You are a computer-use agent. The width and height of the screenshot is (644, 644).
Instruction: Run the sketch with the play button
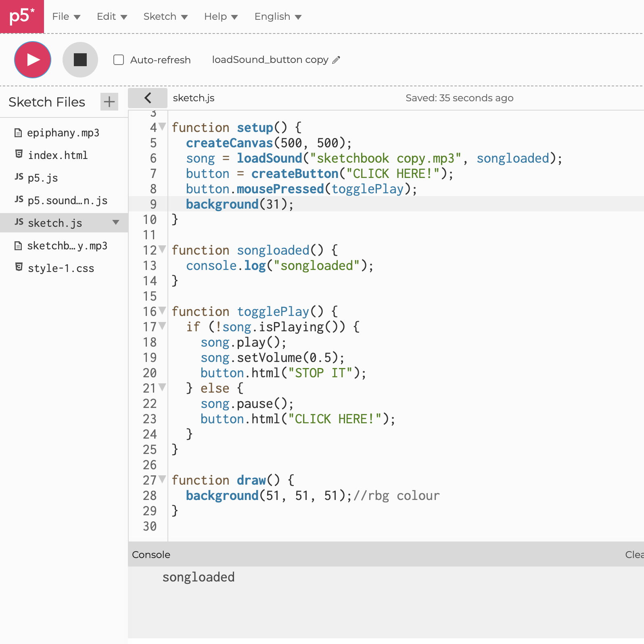pos(33,60)
